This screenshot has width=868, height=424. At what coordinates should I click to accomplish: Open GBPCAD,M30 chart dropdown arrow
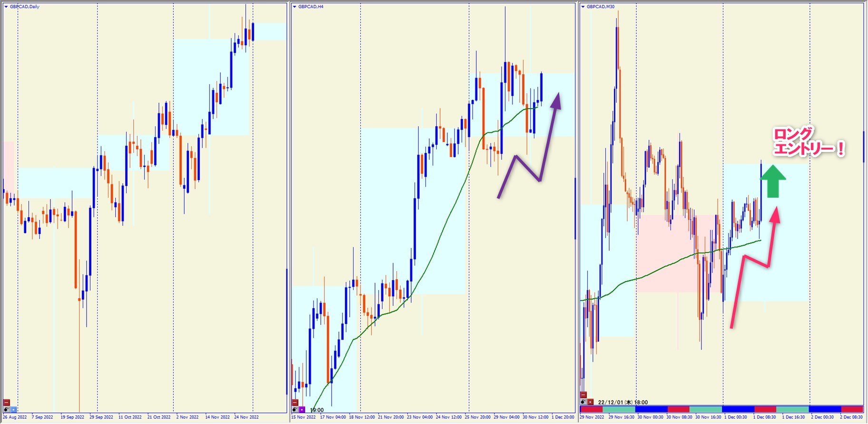pos(583,7)
